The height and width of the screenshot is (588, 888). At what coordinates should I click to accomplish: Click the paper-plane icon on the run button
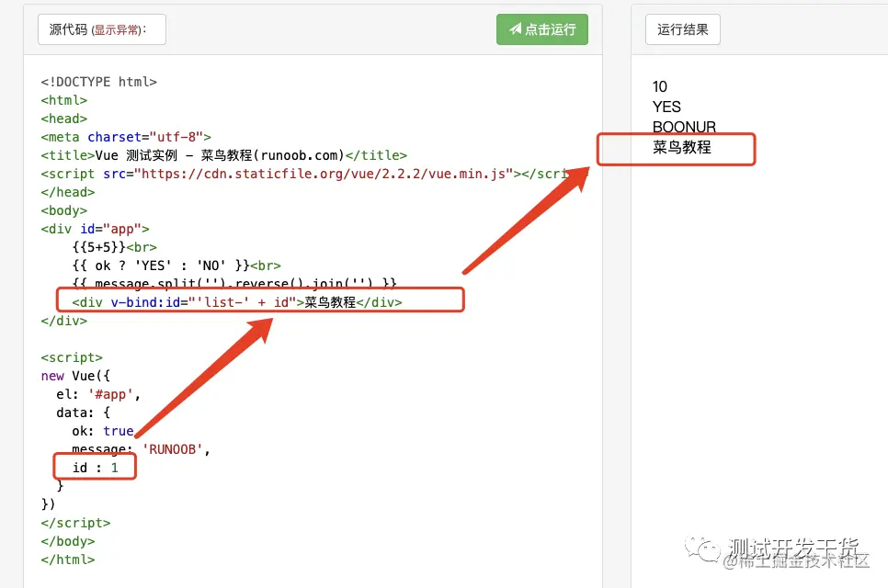(515, 28)
